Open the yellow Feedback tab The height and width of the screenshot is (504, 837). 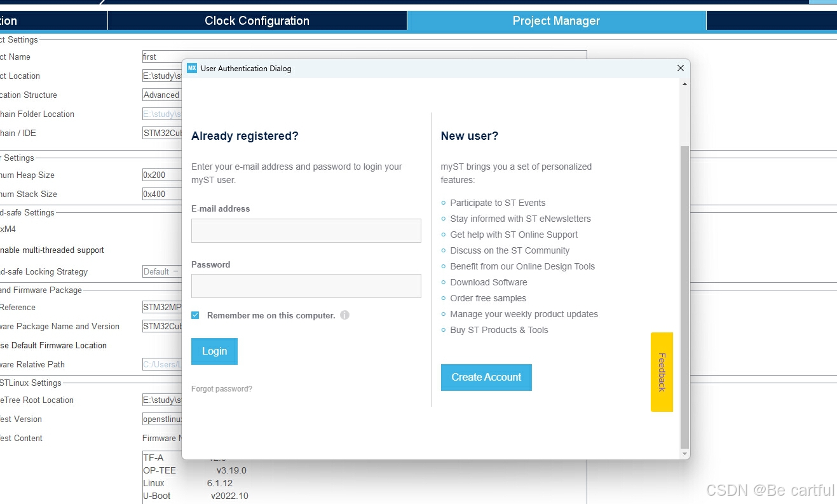(x=662, y=372)
